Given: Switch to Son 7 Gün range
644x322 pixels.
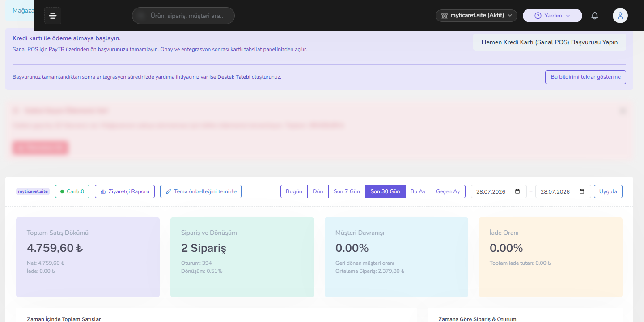Looking at the screenshot, I should [x=347, y=191].
